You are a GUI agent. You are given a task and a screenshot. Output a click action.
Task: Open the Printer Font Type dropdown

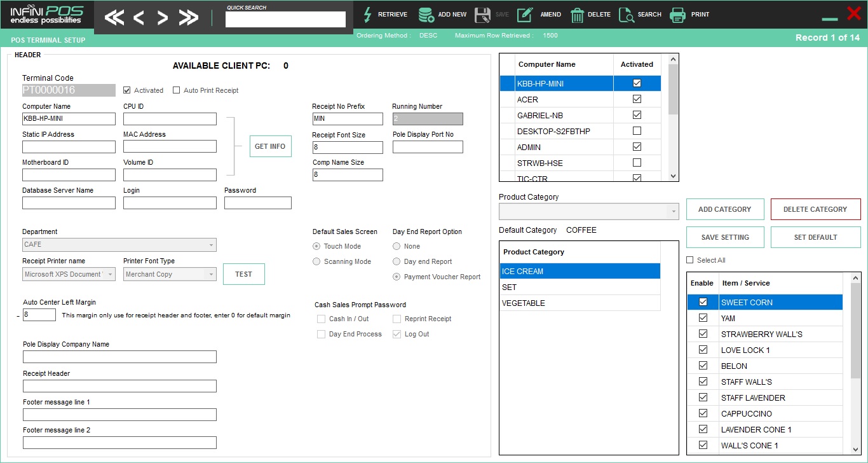[x=170, y=275]
